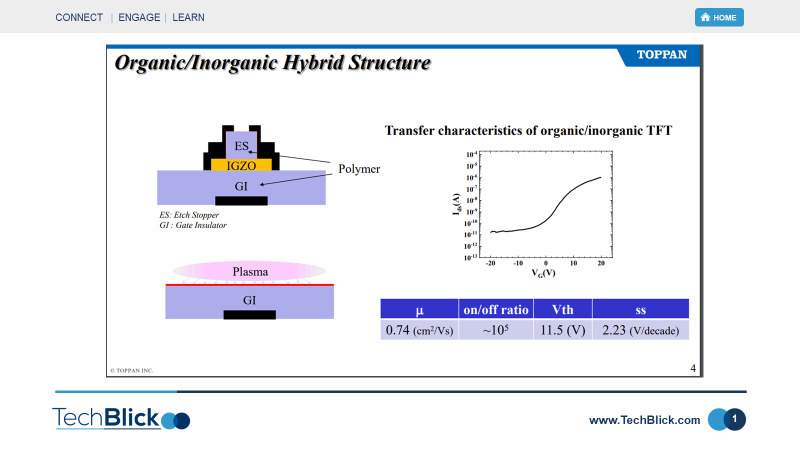
Task: Click the Plasma label in diagram
Action: coord(250,271)
